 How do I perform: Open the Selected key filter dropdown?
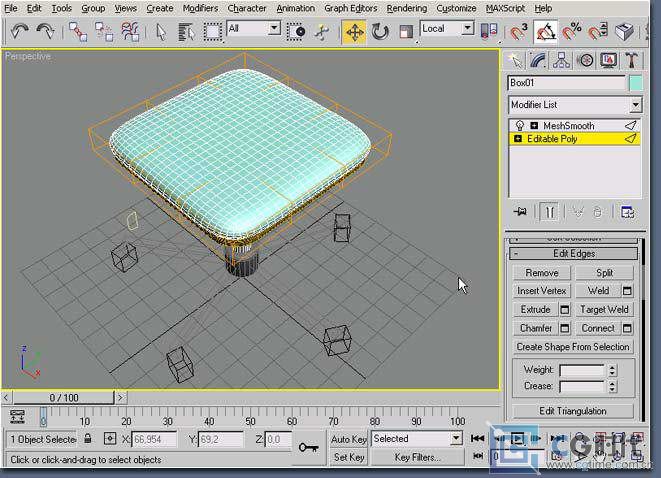click(x=456, y=439)
